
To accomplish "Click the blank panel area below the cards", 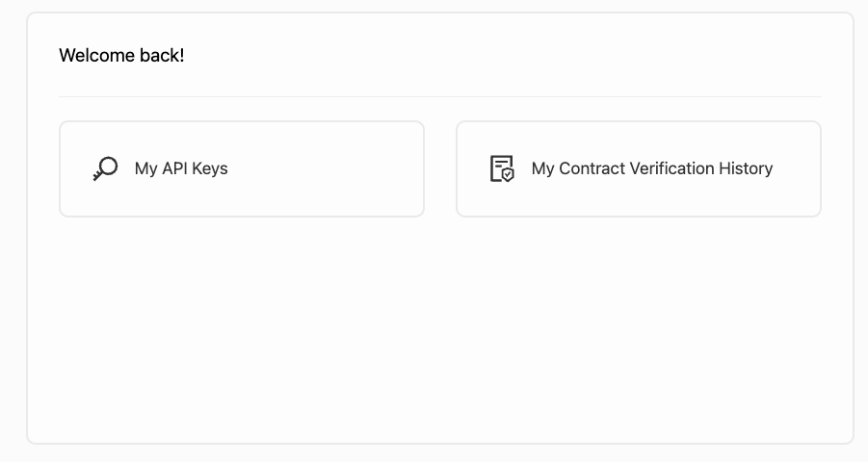I will click(x=439, y=327).
